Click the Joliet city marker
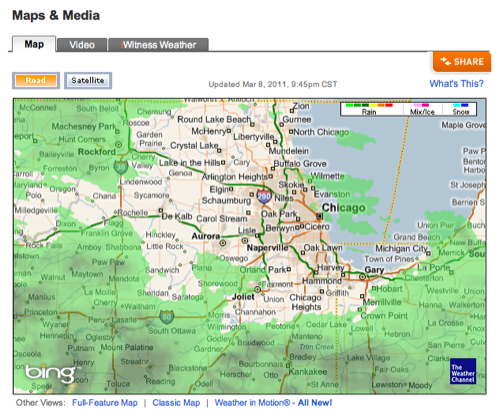Screen dimensions: 500x412 point(257,289)
